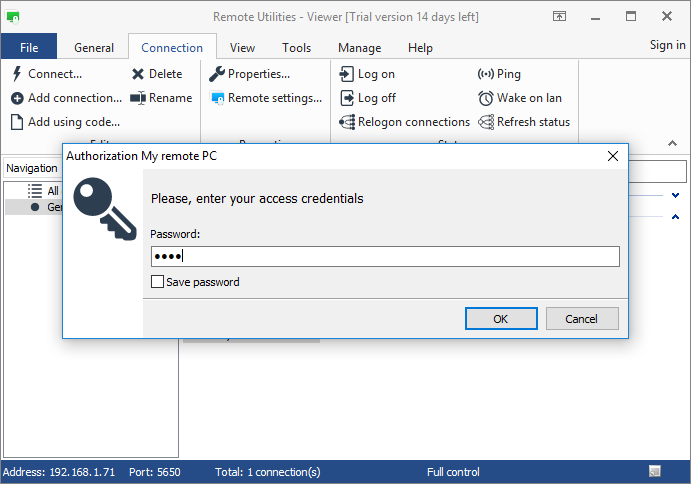Open the File menu
Viewport: 691px width, 484px height.
29,48
